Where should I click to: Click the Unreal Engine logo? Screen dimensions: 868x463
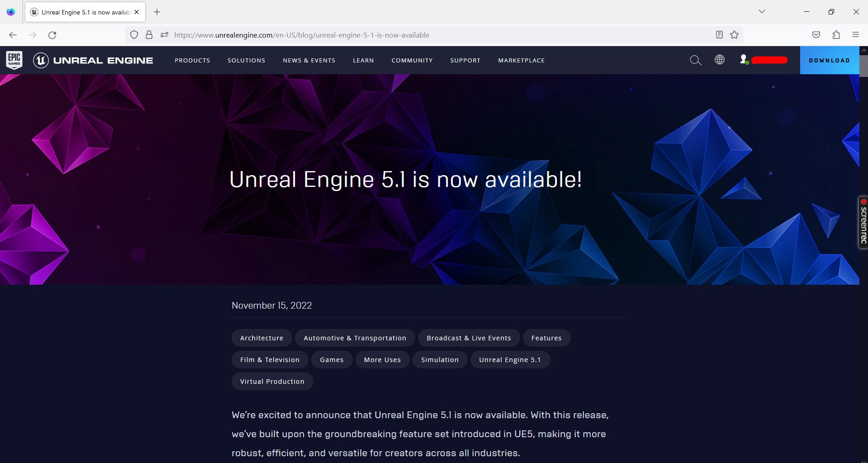tap(93, 60)
